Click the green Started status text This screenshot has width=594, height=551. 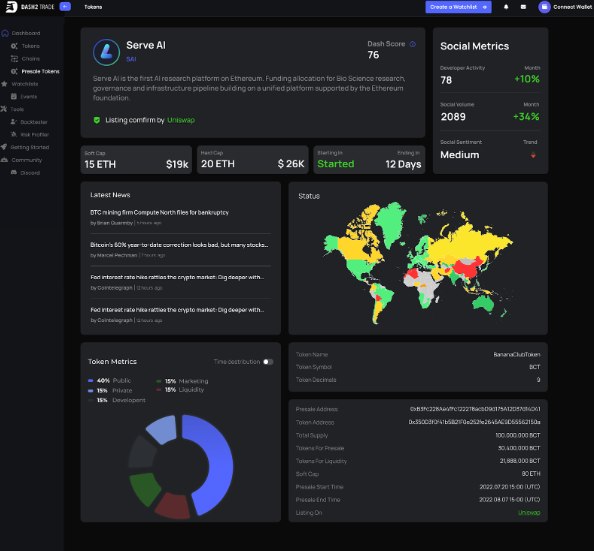[x=336, y=164]
